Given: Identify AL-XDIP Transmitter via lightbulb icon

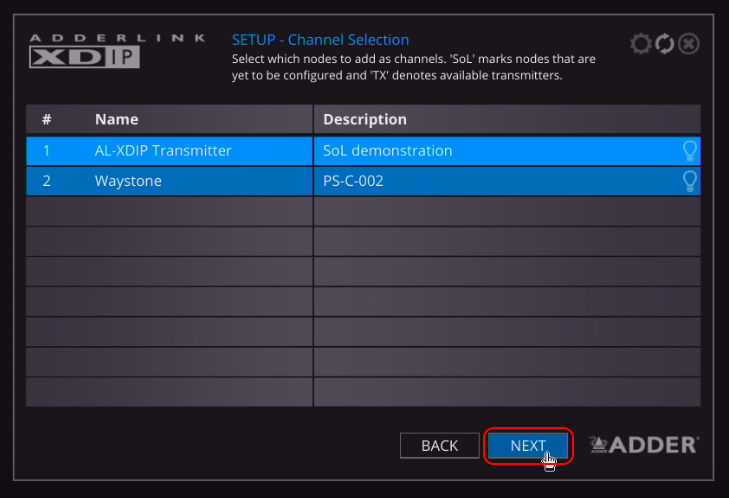Looking at the screenshot, I should (689, 151).
